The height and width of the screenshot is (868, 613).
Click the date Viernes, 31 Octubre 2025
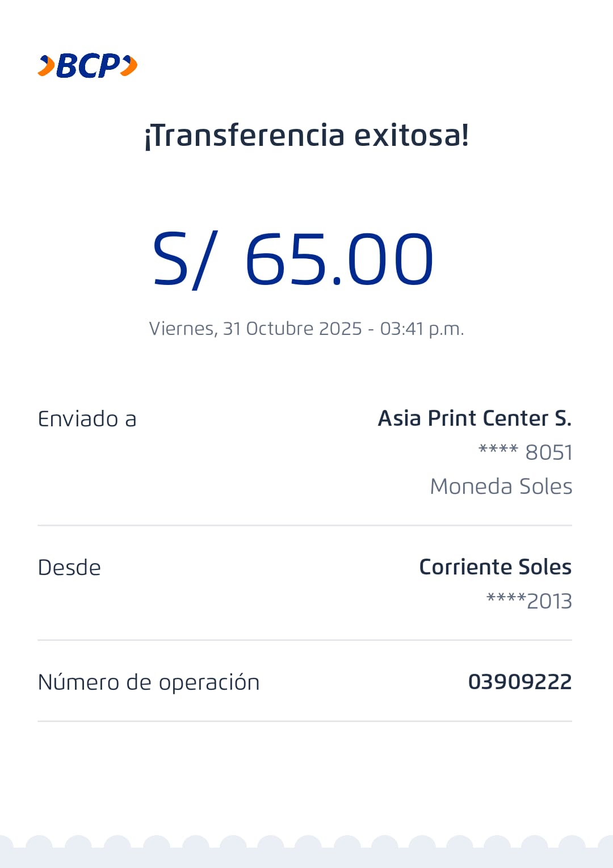(255, 329)
